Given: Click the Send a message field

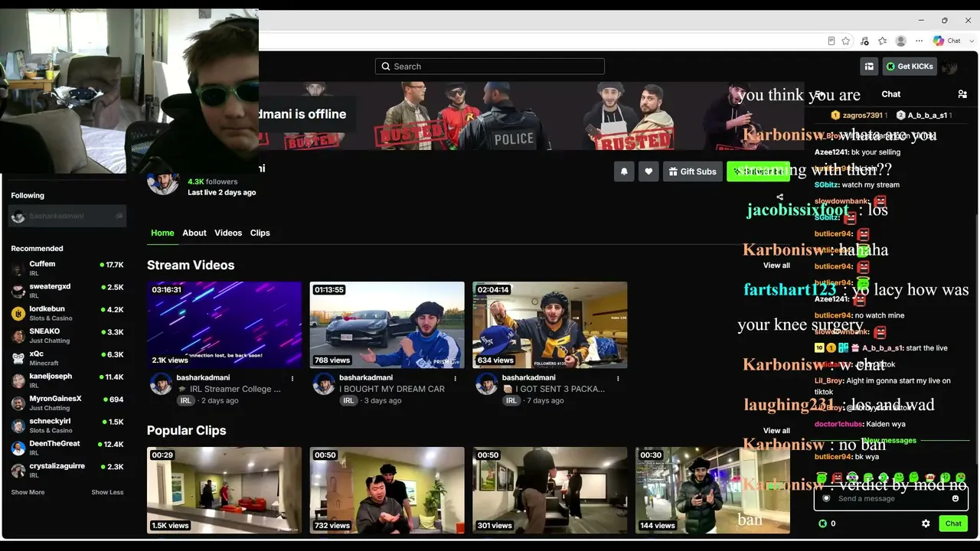Looking at the screenshot, I should 891,498.
